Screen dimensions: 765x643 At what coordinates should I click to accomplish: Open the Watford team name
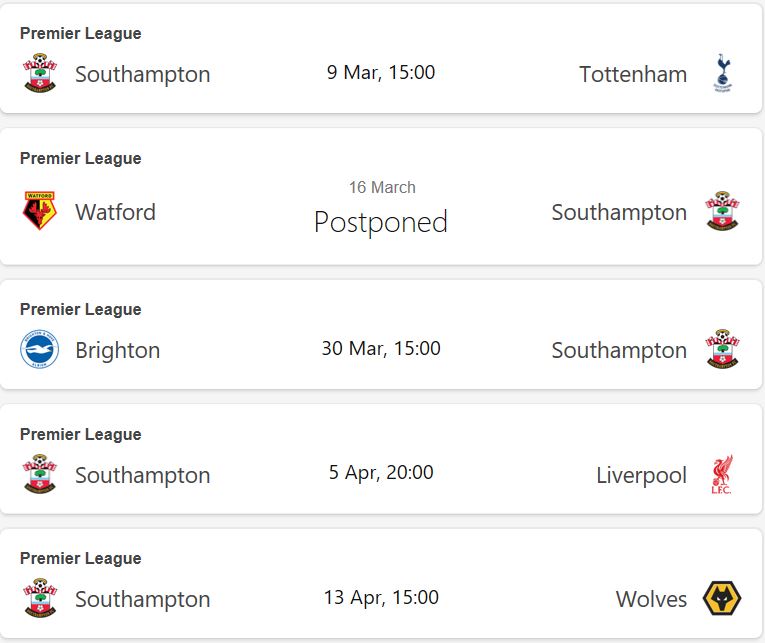point(115,212)
